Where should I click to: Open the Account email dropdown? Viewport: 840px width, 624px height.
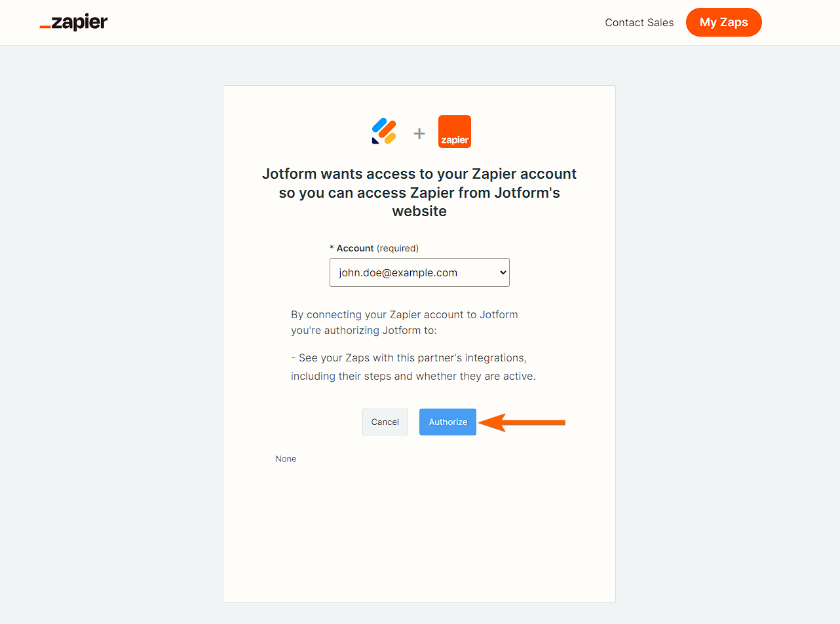point(419,272)
